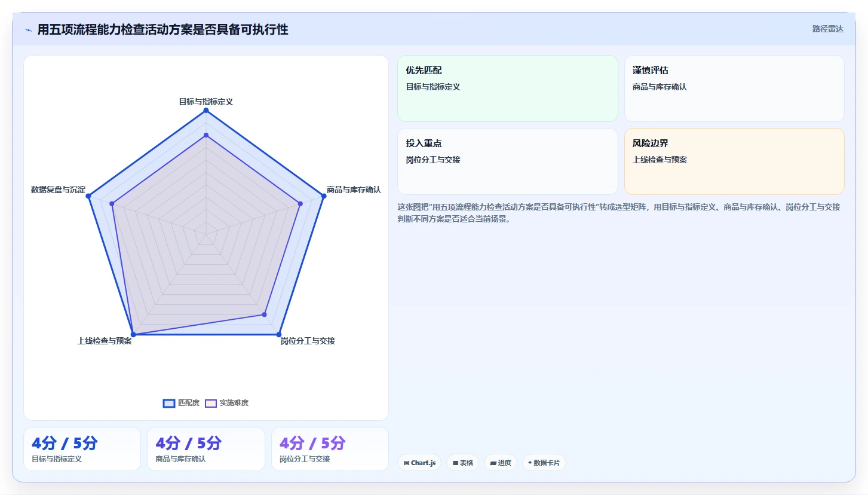Image resolution: width=868 pixels, height=495 pixels.
Task: Click the 商品与库存确认 score card
Action: (206, 449)
